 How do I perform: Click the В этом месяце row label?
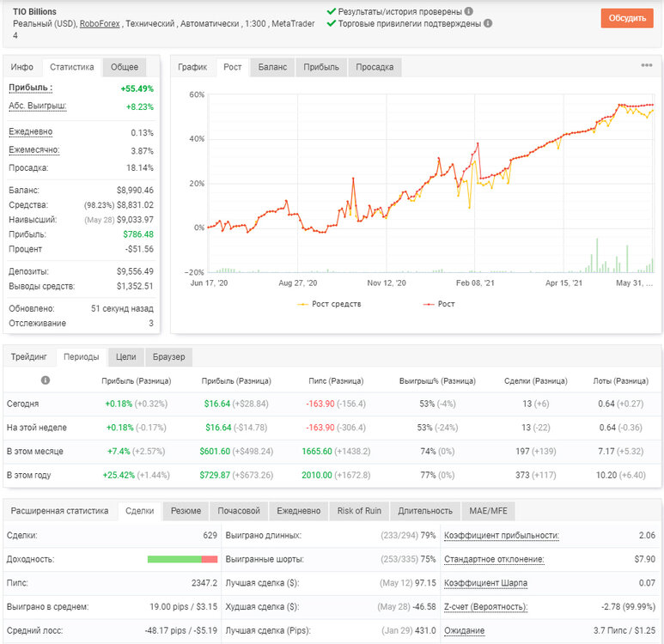click(34, 452)
